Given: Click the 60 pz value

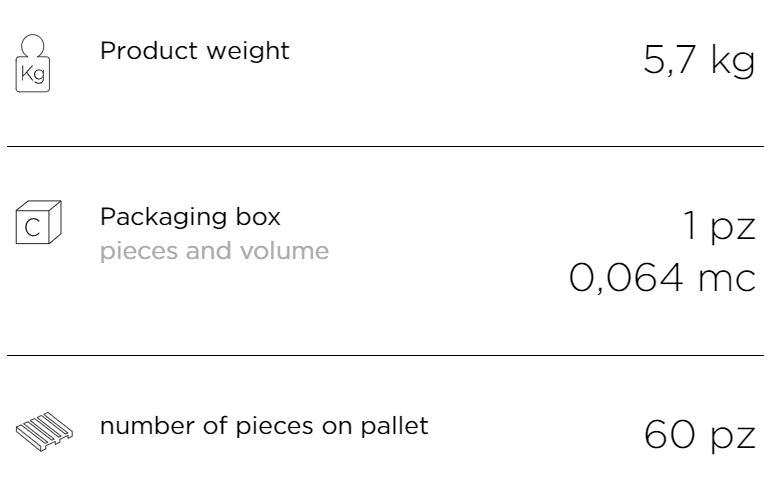Looking at the screenshot, I should click(x=700, y=435).
